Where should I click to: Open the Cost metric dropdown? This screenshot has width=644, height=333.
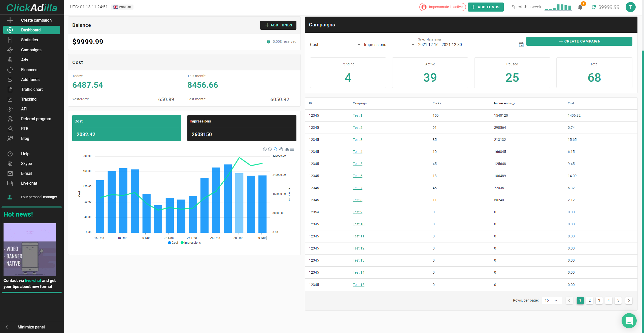click(x=335, y=45)
